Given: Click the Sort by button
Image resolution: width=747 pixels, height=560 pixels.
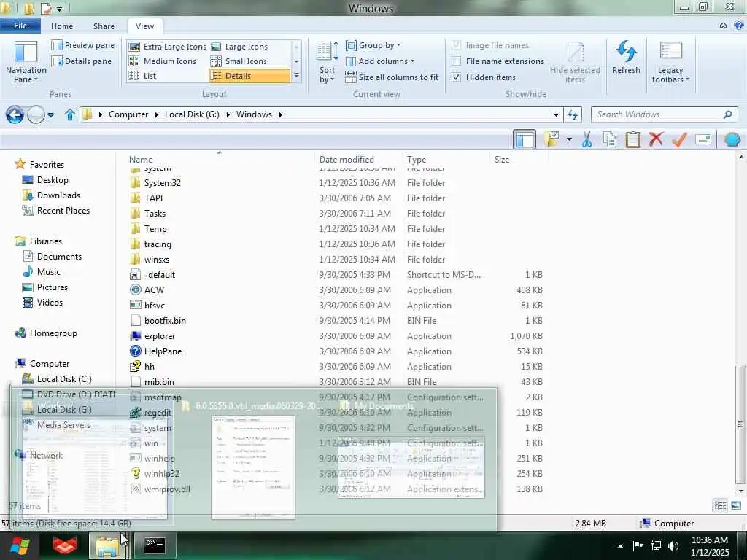Looking at the screenshot, I should [327, 62].
